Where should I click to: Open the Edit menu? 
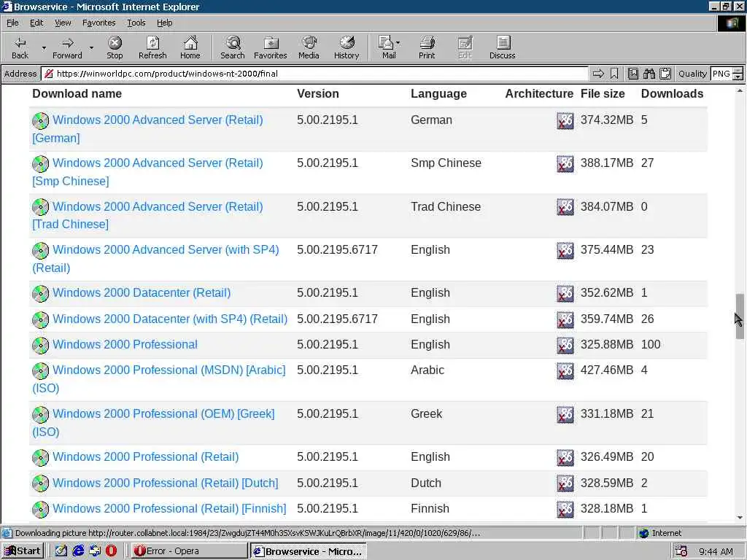36,23
